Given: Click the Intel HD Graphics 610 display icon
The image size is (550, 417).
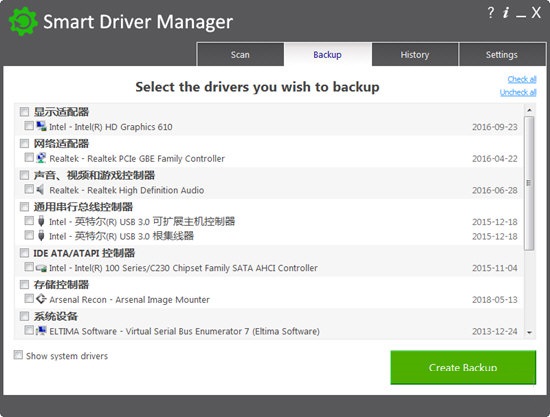Looking at the screenshot, I should 41,126.
